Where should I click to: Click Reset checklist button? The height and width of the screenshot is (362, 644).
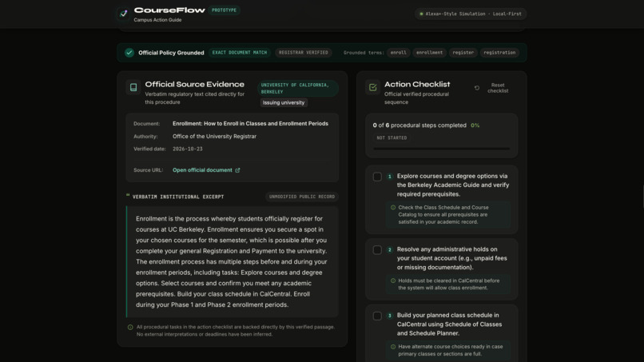[491, 88]
